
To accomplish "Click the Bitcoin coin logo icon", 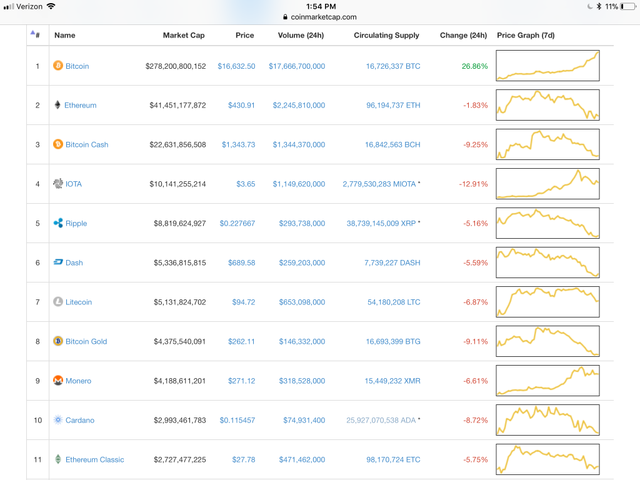I will (58, 65).
